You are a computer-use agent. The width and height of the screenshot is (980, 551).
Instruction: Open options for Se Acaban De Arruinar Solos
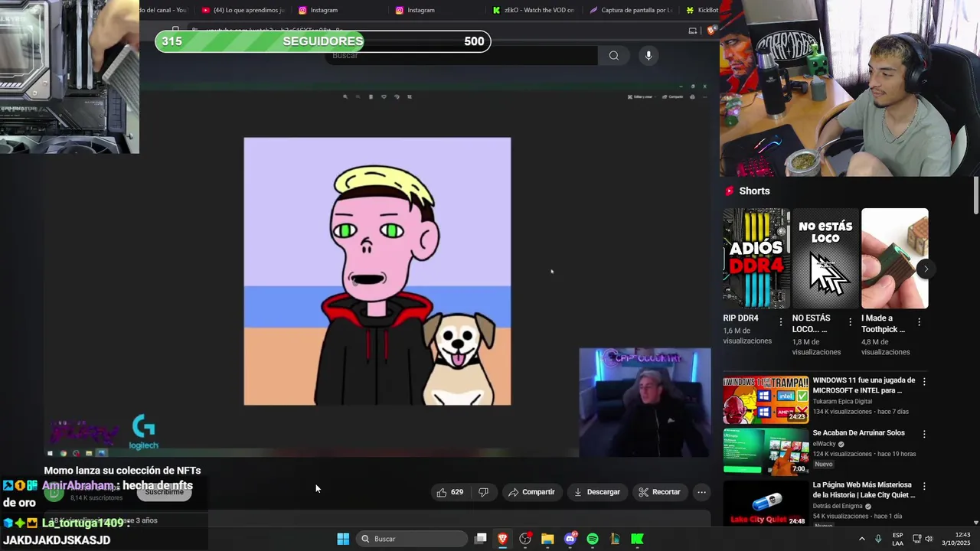pos(924,434)
